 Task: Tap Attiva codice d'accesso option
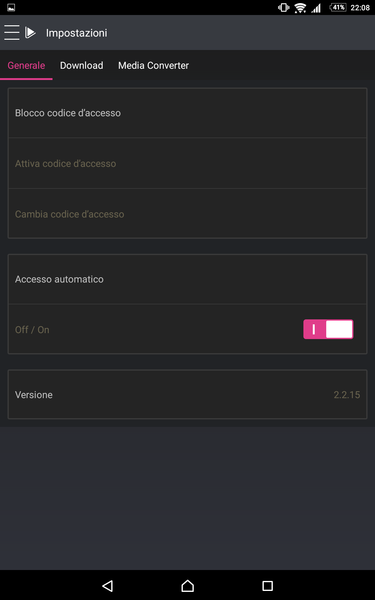click(x=188, y=163)
